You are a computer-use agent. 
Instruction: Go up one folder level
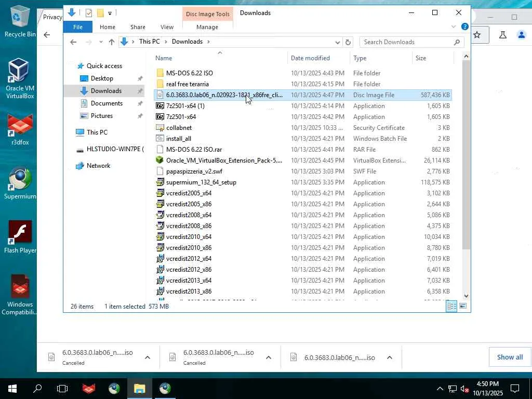click(x=112, y=42)
